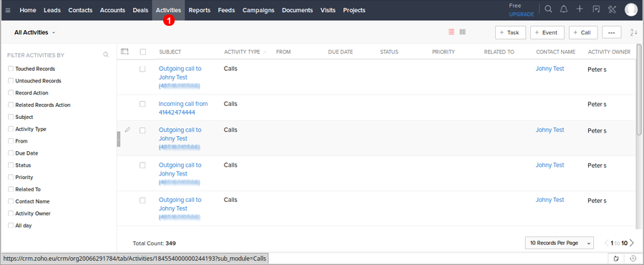Tick the Touched Records filter
Image resolution: width=644 pixels, height=265 pixels.
point(11,69)
